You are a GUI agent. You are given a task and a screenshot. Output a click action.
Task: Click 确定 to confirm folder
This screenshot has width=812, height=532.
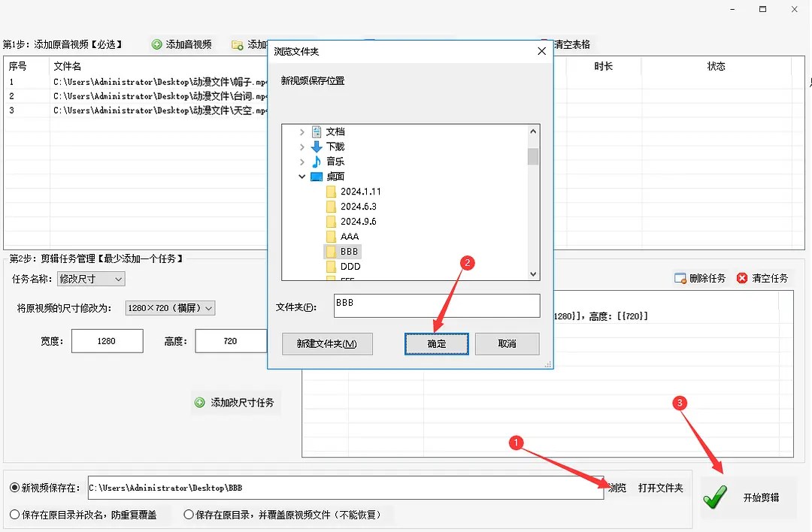point(437,343)
